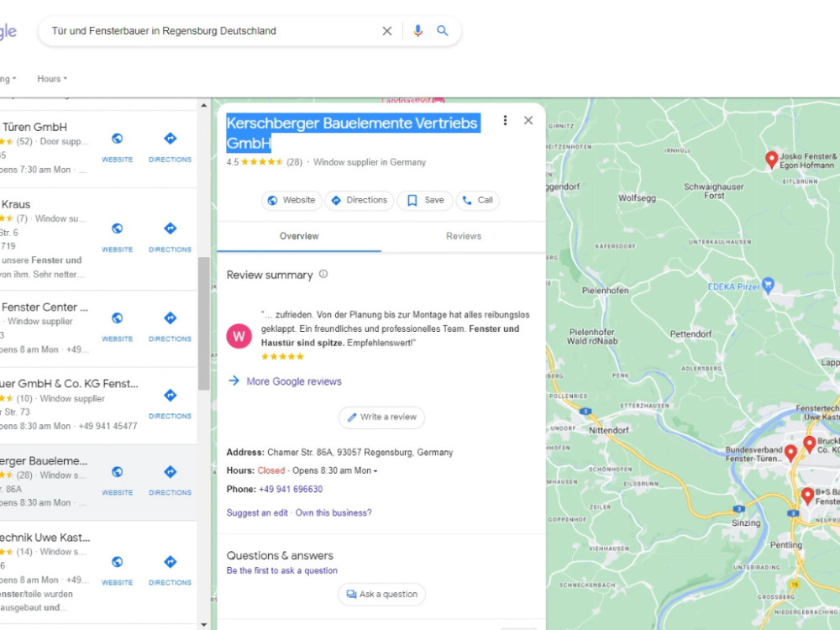Click the Nittendorf label on map

coord(608,430)
